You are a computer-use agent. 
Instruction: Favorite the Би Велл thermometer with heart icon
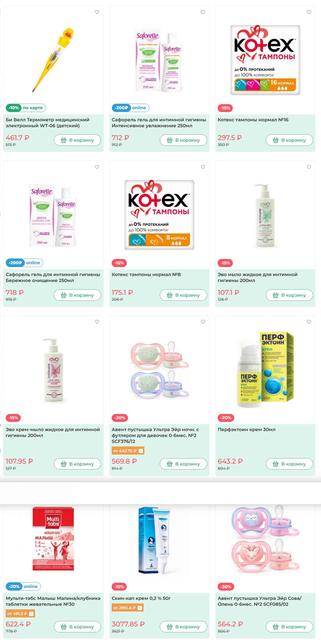click(x=97, y=12)
